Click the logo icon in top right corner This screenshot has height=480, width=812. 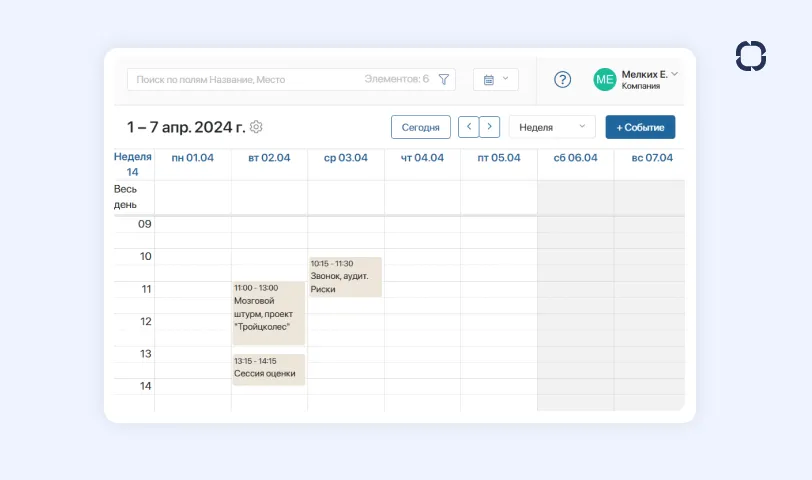click(x=750, y=56)
